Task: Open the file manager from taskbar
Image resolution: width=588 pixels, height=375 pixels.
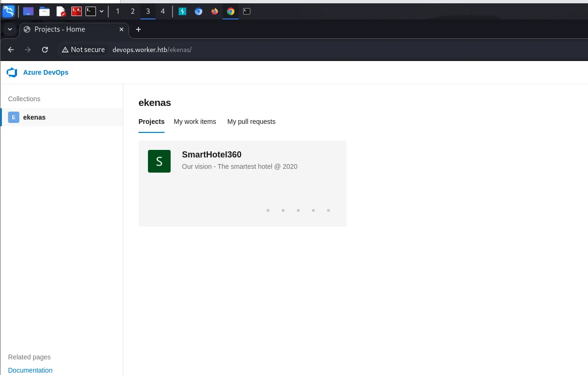Action: point(44,11)
